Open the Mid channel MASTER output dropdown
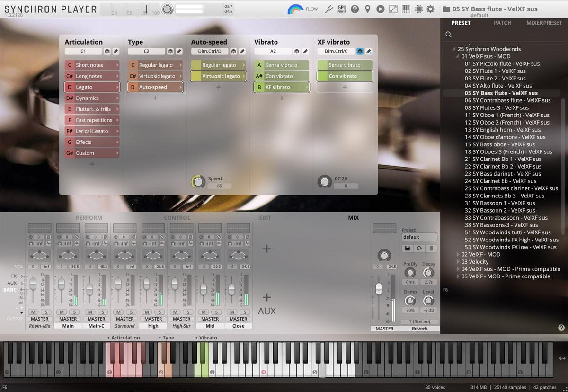 (210, 319)
